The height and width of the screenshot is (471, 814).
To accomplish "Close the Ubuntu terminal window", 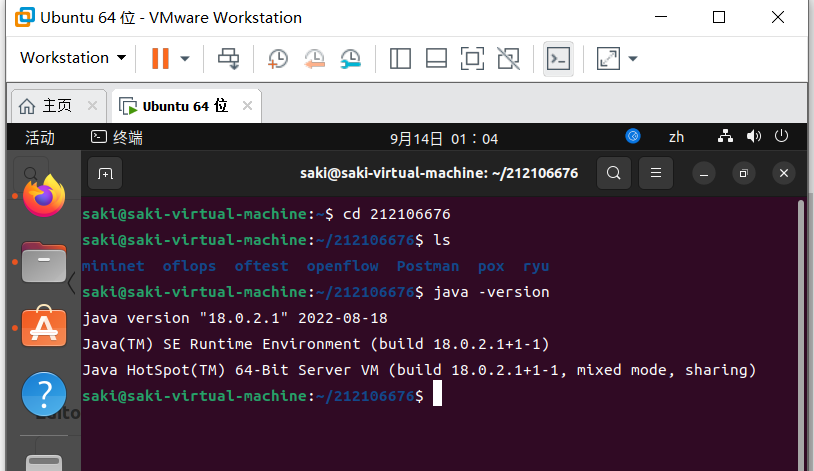I will pos(784,173).
